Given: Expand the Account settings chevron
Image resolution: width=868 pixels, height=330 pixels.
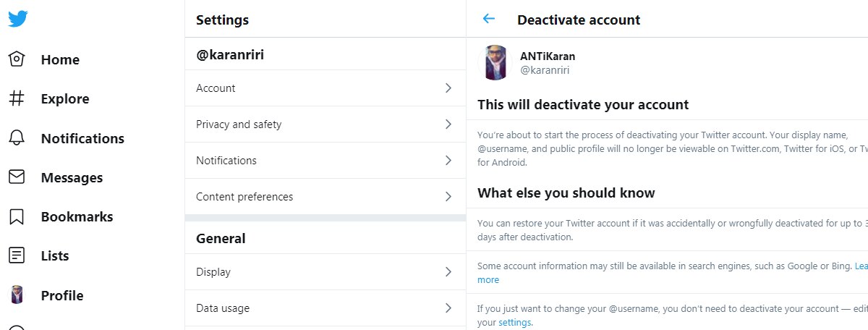Looking at the screenshot, I should click(448, 88).
